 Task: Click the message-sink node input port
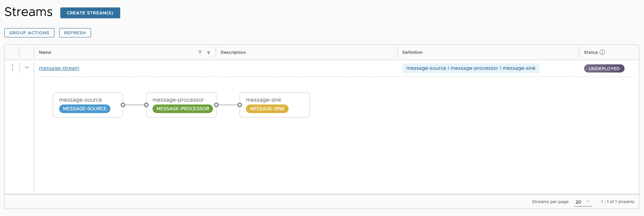[240, 105]
